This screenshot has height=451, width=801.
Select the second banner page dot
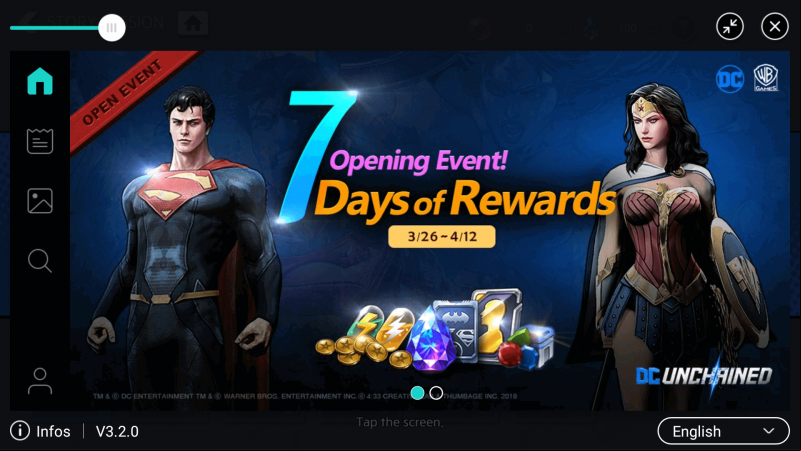[436, 392]
